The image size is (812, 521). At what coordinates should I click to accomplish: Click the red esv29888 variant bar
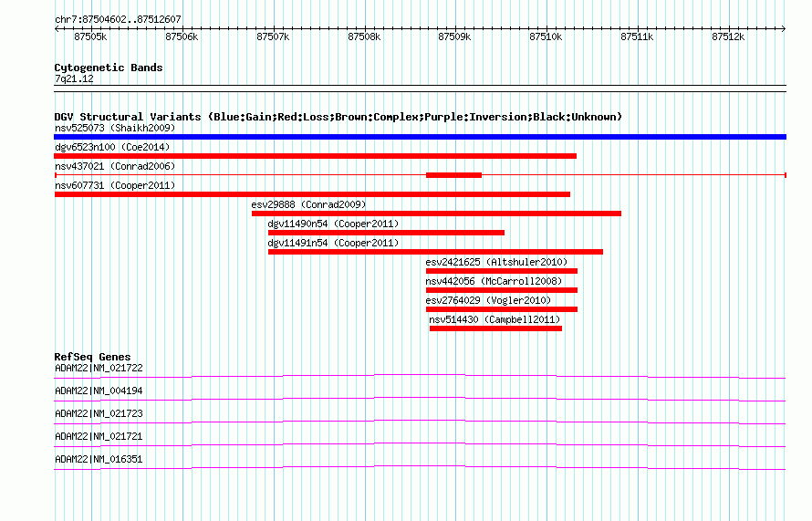436,214
